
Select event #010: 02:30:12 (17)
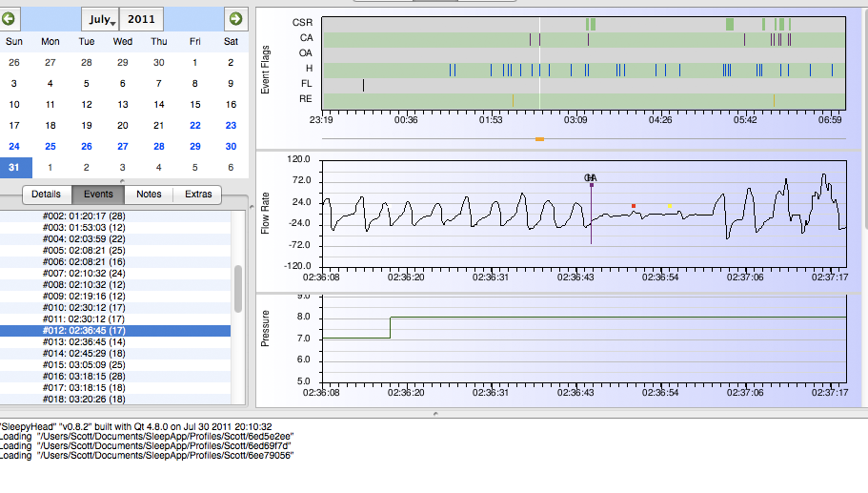pos(115,307)
